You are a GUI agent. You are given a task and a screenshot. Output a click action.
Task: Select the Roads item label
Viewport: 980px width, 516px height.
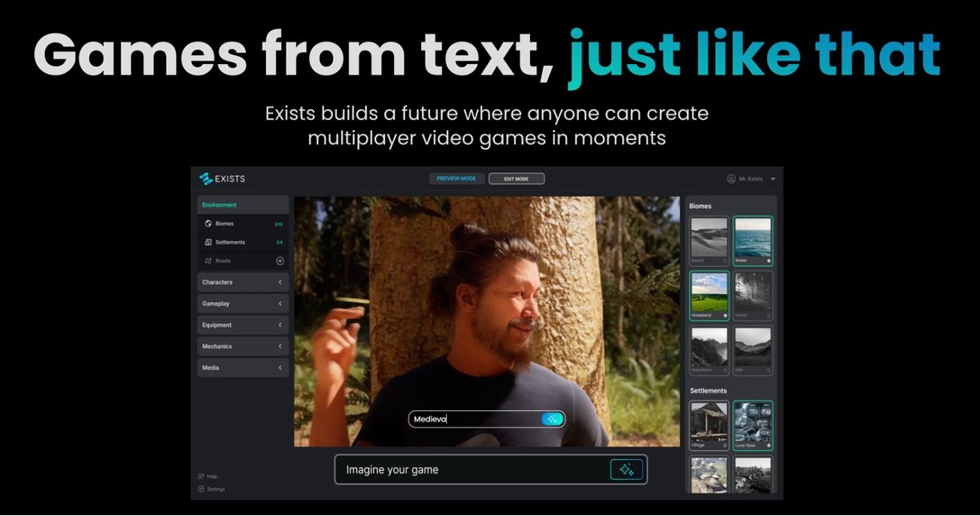point(223,260)
